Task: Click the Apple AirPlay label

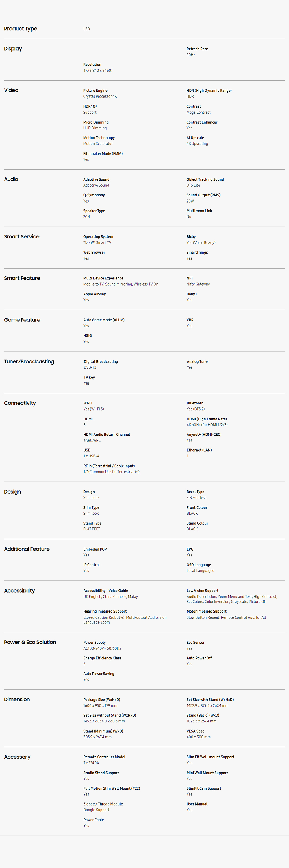Action: tap(95, 294)
